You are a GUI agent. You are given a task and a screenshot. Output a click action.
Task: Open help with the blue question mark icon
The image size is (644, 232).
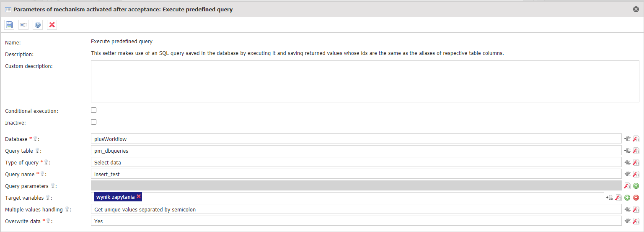[x=38, y=25]
